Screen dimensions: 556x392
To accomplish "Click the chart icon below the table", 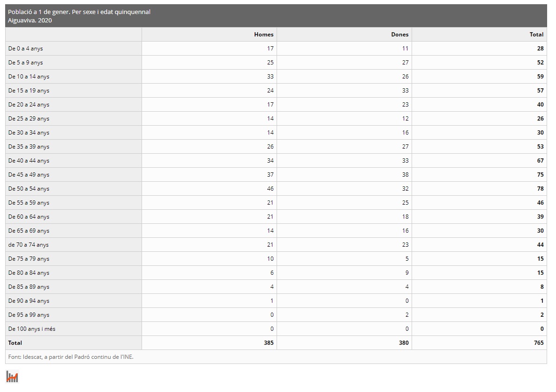I will pyautogui.click(x=12, y=376).
